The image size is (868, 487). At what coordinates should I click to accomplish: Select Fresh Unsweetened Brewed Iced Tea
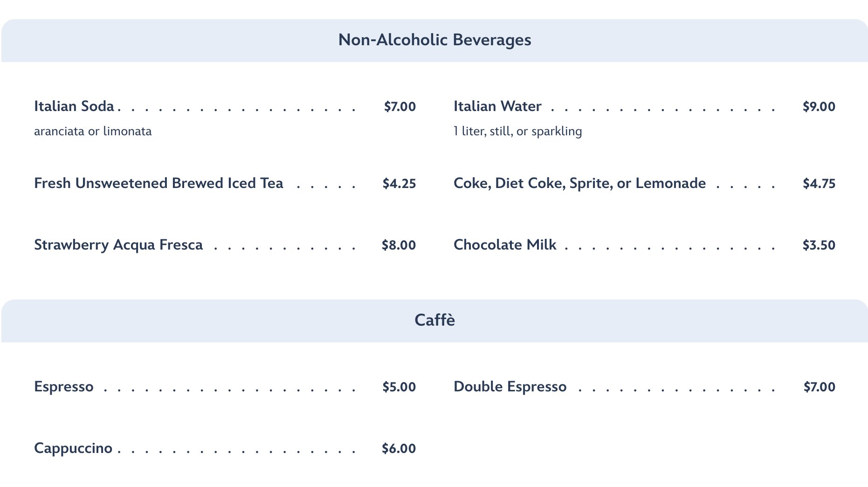(158, 183)
